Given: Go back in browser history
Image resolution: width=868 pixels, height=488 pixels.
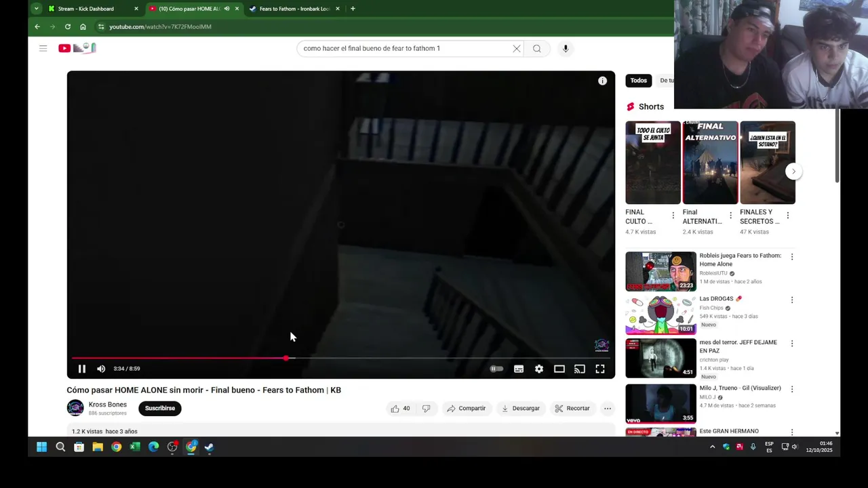Looking at the screenshot, I should (x=37, y=26).
